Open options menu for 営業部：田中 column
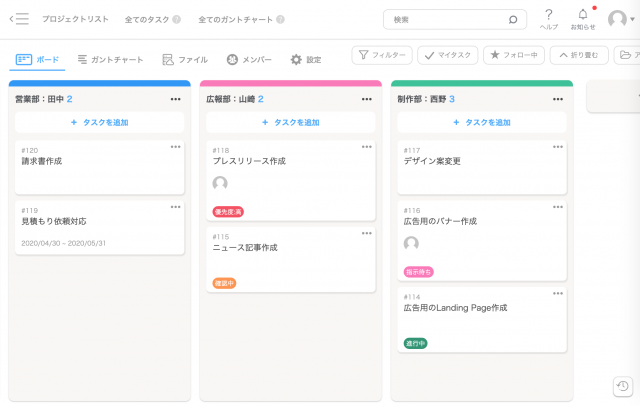640x406 pixels. (176, 99)
